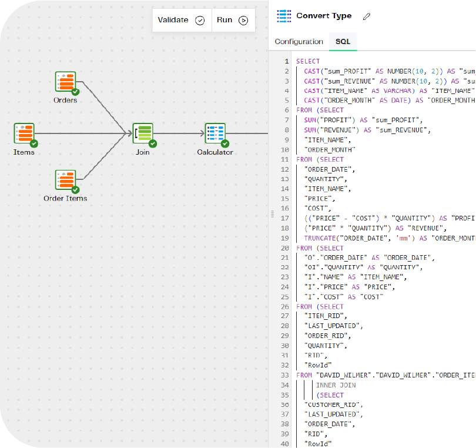Screen dimensions: 476x448
Task: Rename Convert Type using the pencil icon
Action: [x=366, y=16]
